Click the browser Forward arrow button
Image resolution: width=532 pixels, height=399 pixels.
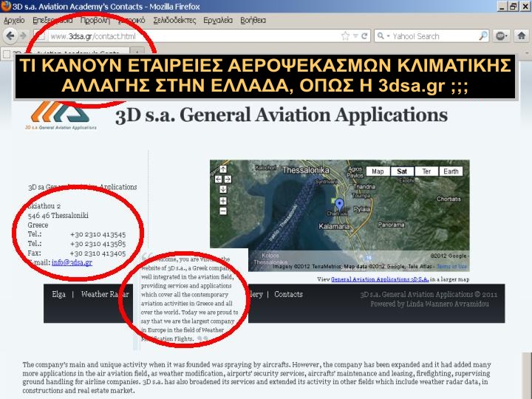23,35
